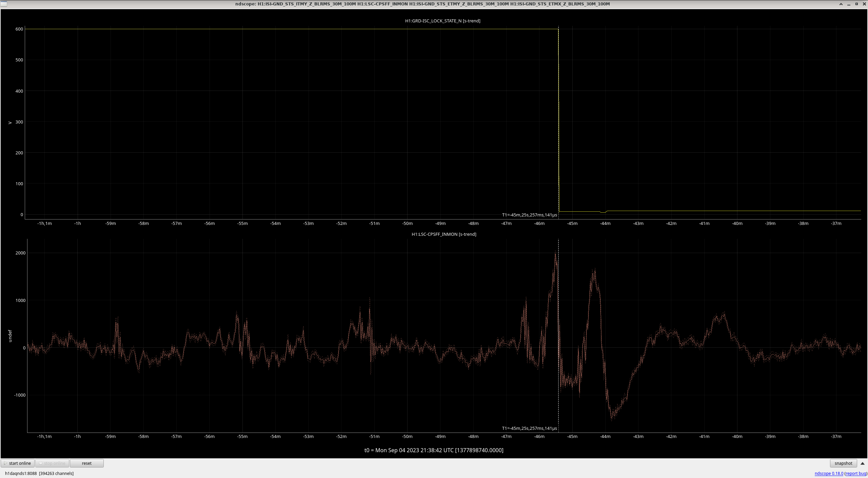Click the t0 timestamp label
Viewport: 868px width, 478px height.
point(434,450)
